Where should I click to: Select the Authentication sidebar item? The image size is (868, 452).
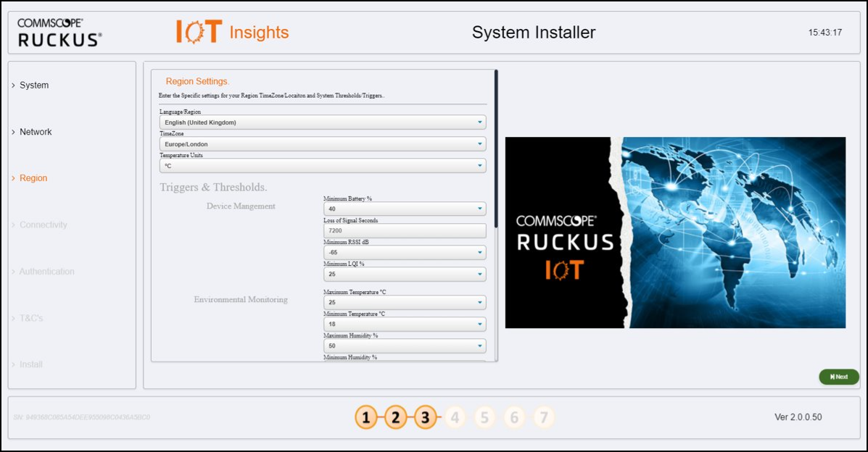[x=46, y=271]
